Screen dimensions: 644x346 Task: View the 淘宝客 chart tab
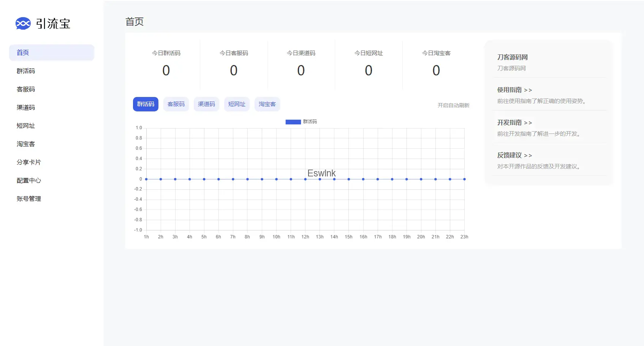click(267, 104)
